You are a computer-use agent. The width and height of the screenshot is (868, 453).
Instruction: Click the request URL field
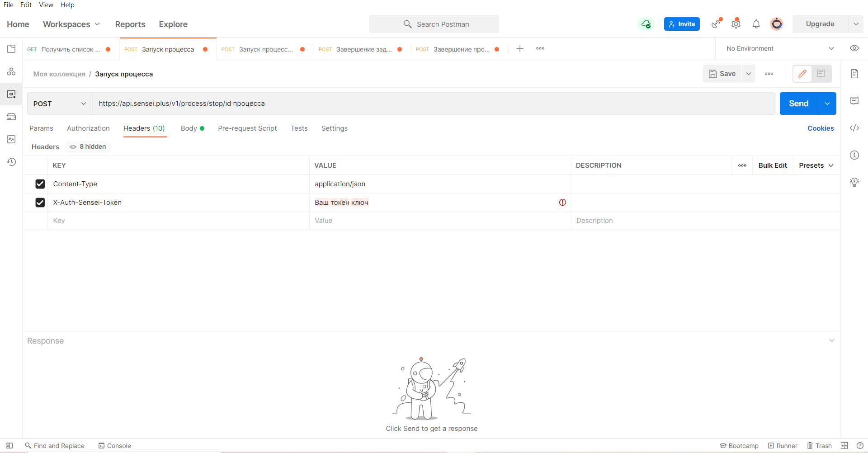coord(434,104)
